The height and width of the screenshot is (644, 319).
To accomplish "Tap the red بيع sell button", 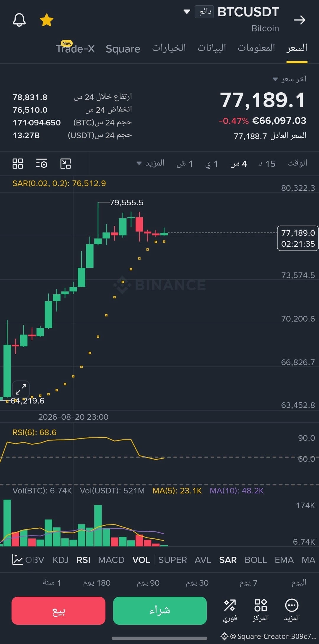I will coord(58,611).
